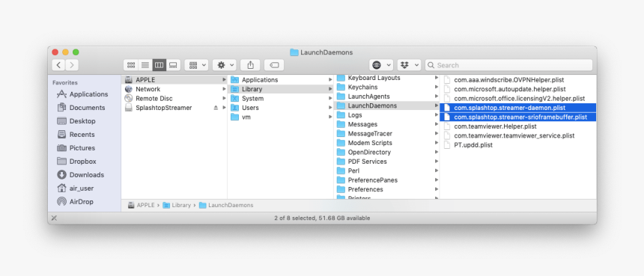This screenshot has height=276, width=644.
Task: Go back with the left chevron button
Action: coord(58,65)
